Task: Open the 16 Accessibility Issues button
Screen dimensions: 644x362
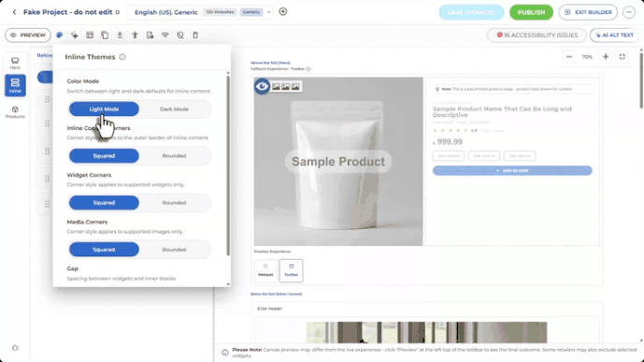Action: (x=537, y=36)
